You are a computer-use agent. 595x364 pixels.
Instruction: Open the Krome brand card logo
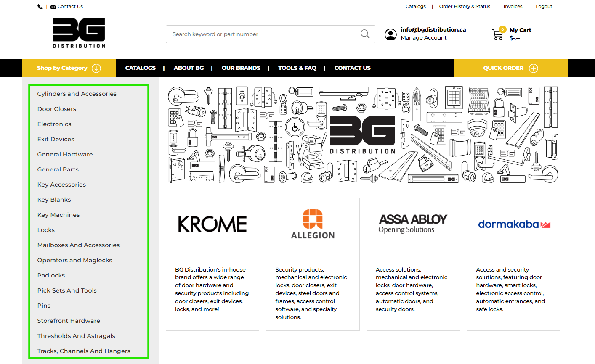point(212,224)
